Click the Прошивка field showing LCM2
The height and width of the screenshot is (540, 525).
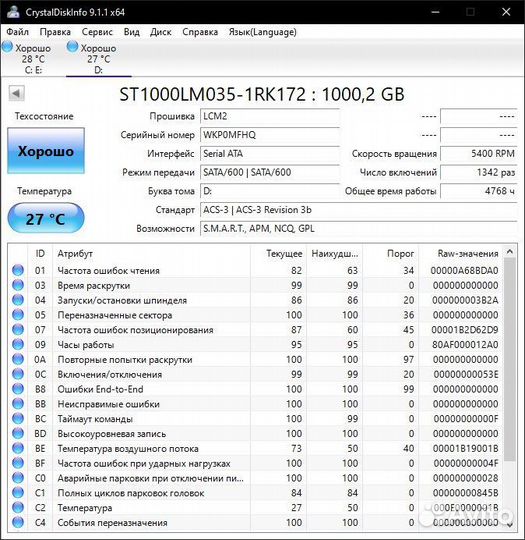pos(270,116)
